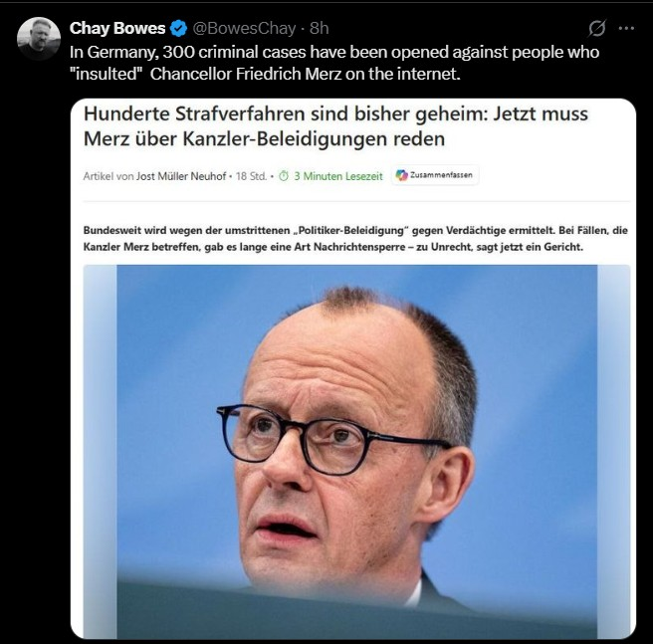
Task: Click the 3 Minuten Lesezeit text
Action: [338, 176]
